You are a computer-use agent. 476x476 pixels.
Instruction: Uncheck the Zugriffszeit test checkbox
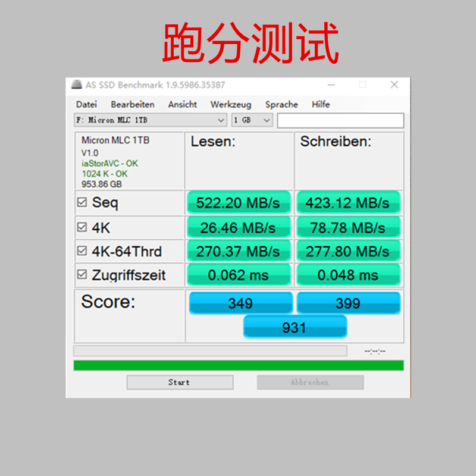(x=82, y=274)
